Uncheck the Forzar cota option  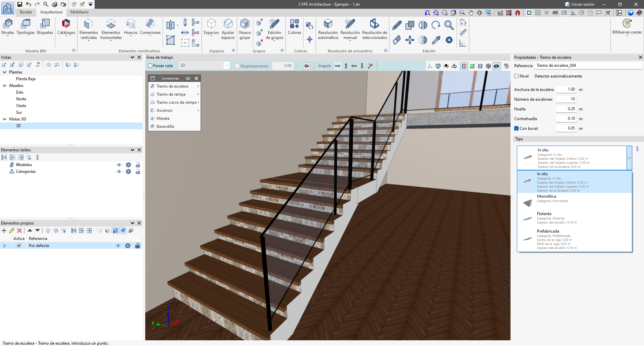coord(150,66)
